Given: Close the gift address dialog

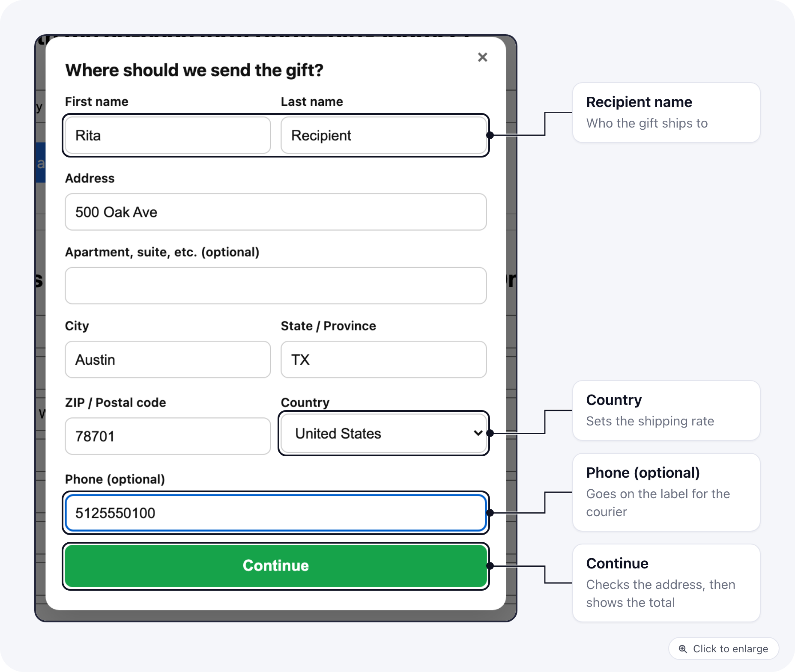Looking at the screenshot, I should pos(482,57).
